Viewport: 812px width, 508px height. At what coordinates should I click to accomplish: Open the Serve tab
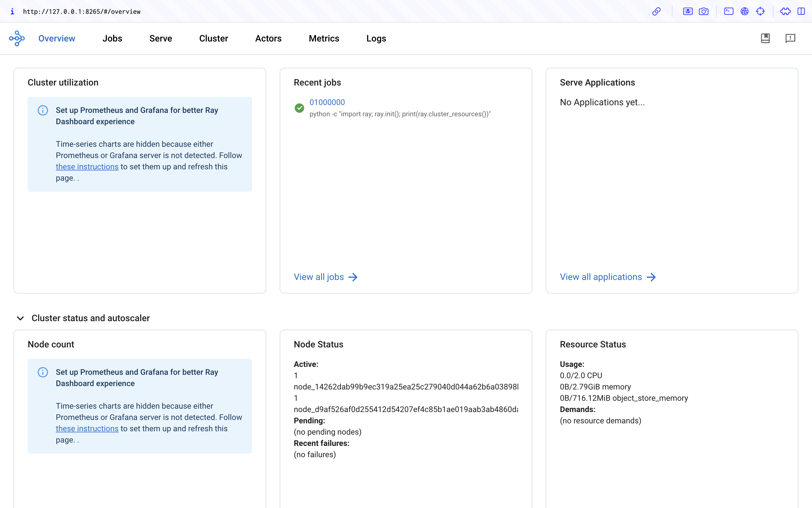click(160, 38)
